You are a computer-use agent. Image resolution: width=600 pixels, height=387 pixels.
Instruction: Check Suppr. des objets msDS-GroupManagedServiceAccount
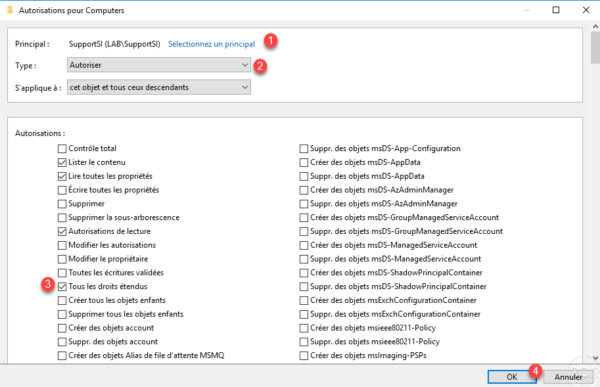tap(304, 231)
